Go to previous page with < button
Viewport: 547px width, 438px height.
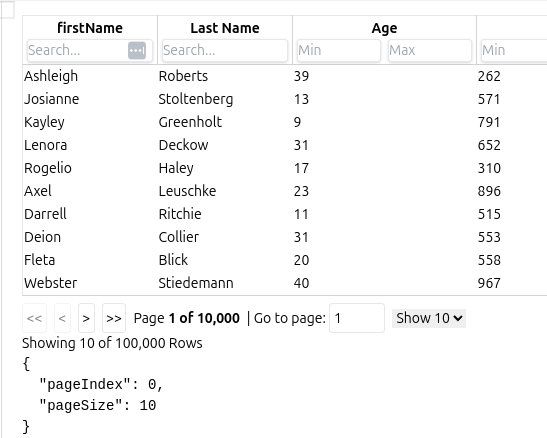click(x=62, y=318)
